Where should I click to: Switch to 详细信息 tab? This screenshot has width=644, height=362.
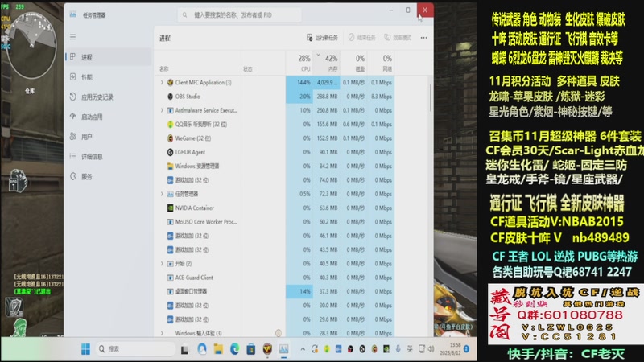coord(109,156)
